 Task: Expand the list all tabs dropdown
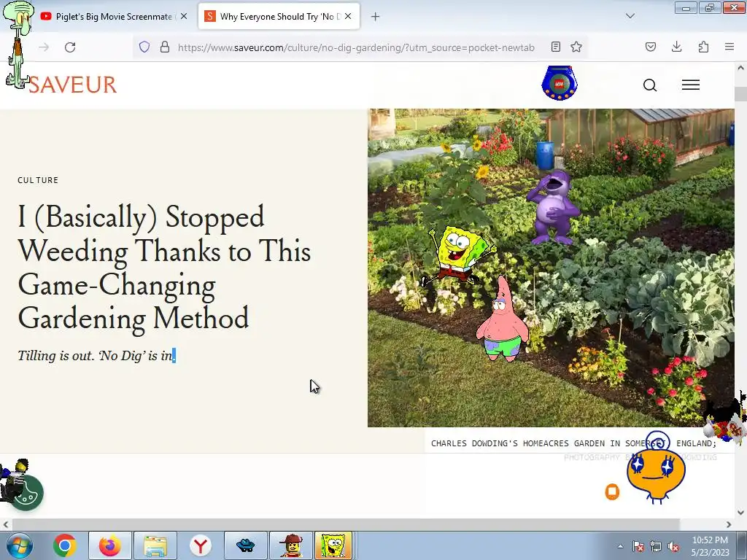(x=630, y=16)
